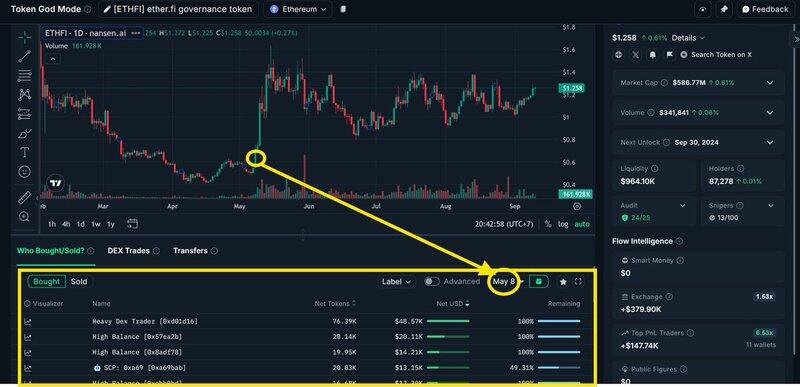Open the Ethereum chain dropdown

pos(298,9)
